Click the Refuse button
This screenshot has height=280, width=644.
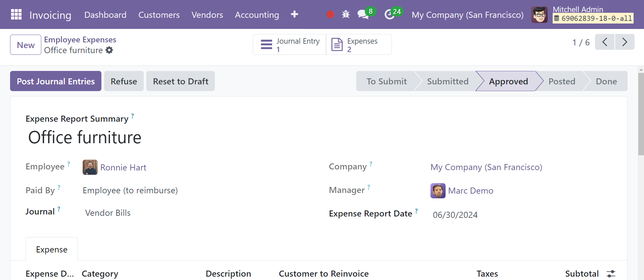(124, 81)
